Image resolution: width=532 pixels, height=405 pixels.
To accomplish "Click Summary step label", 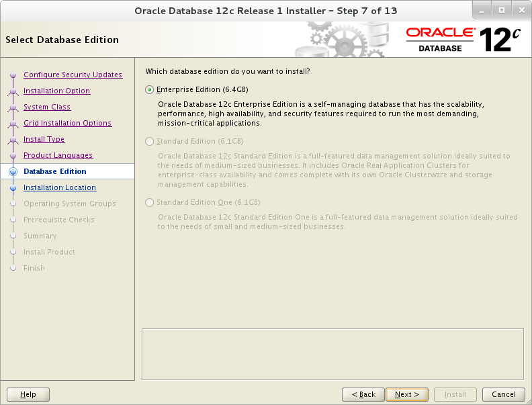I will 40,236.
